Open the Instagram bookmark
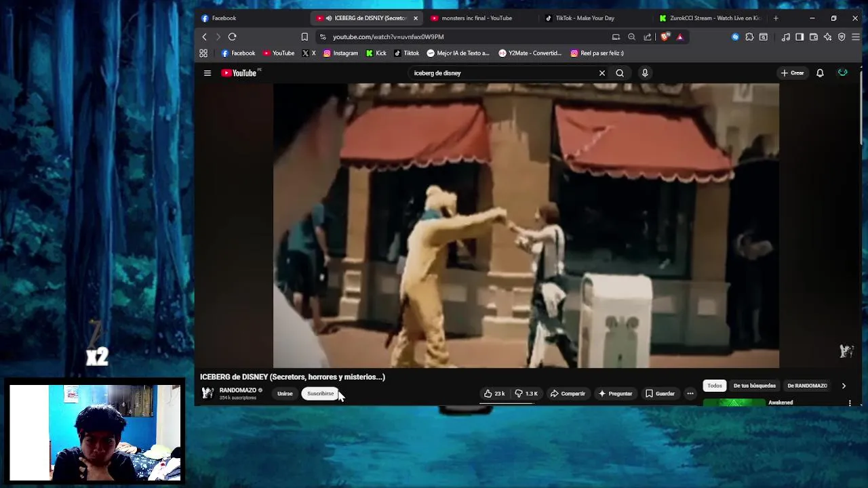 (340, 53)
